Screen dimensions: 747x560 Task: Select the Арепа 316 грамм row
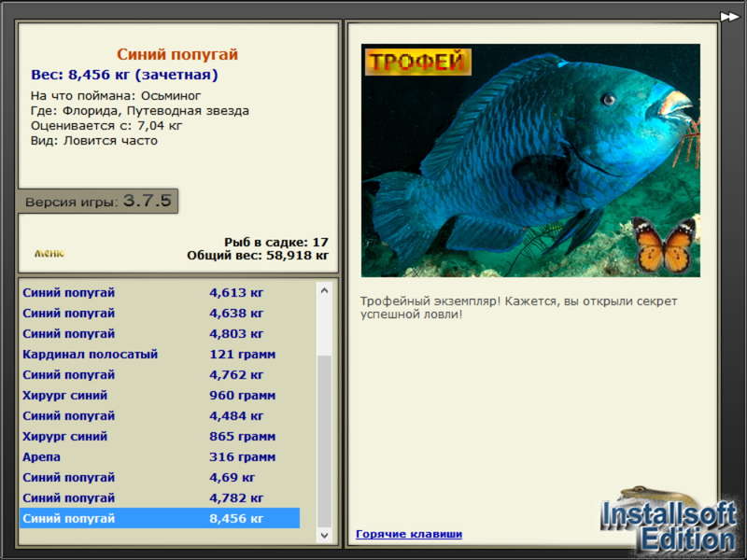point(160,456)
